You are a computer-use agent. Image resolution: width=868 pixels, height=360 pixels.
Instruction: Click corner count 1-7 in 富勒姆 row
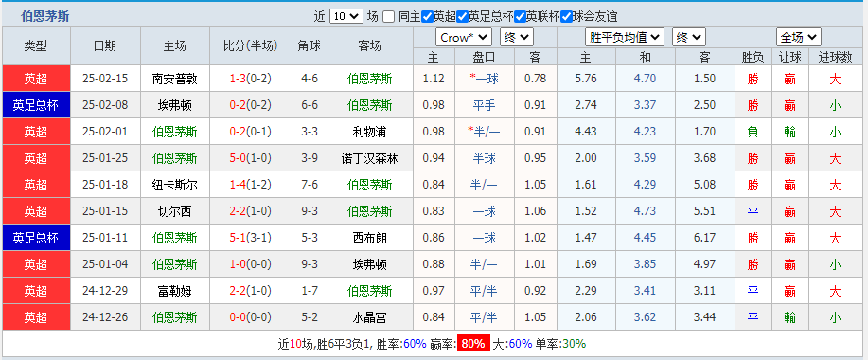pyautogui.click(x=310, y=292)
